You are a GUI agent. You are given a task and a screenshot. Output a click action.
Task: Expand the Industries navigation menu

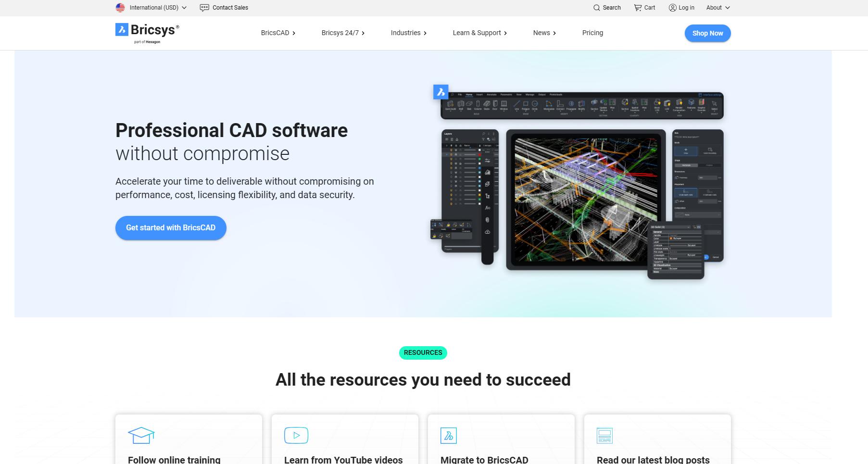click(x=408, y=33)
